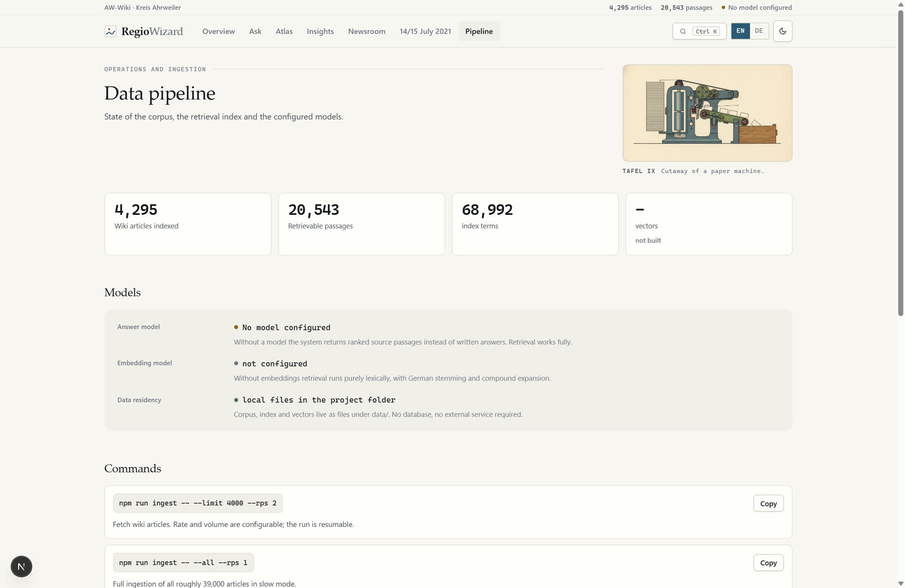Click the paper machine illustration thumbnail
905x588 pixels.
707,113
